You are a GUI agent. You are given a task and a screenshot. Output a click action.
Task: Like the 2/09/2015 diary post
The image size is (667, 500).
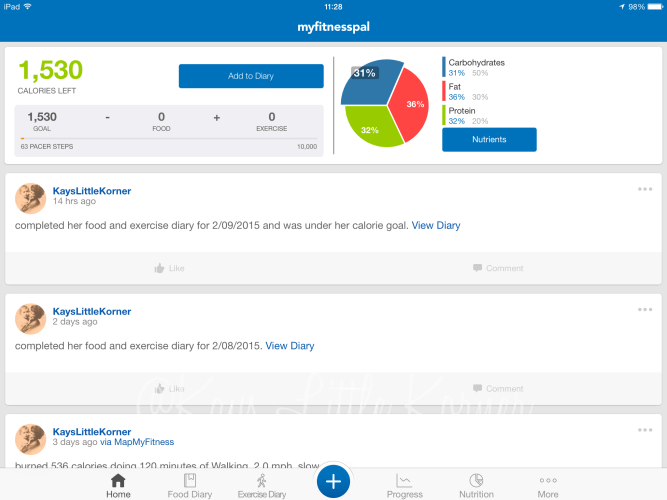[x=170, y=268]
